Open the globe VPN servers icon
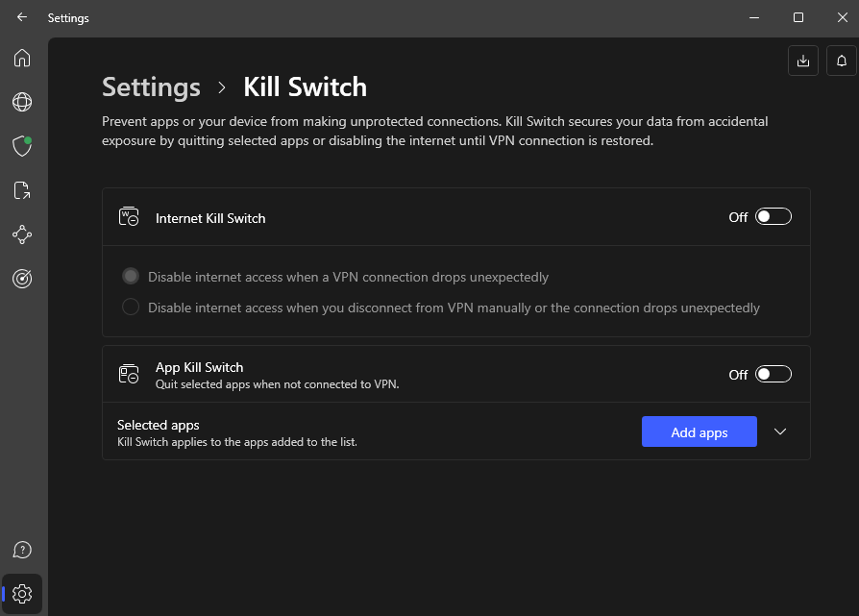This screenshot has width=859, height=616. (x=22, y=102)
